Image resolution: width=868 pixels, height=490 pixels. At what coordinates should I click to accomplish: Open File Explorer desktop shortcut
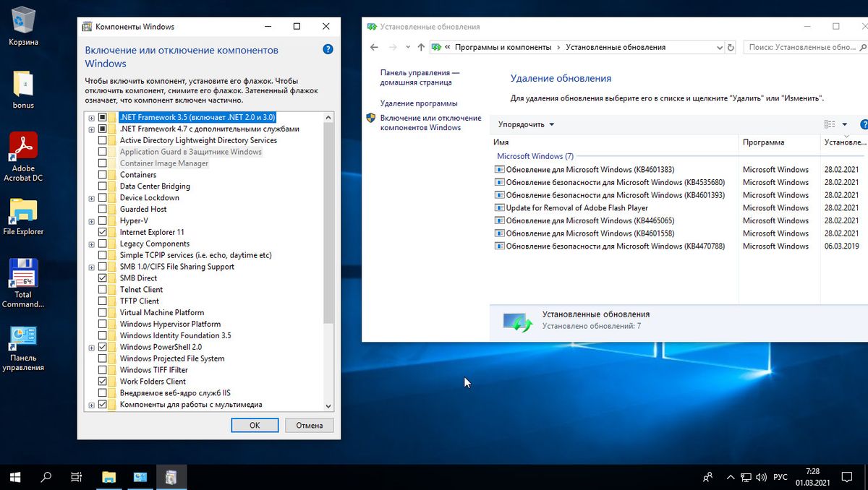coord(23,216)
